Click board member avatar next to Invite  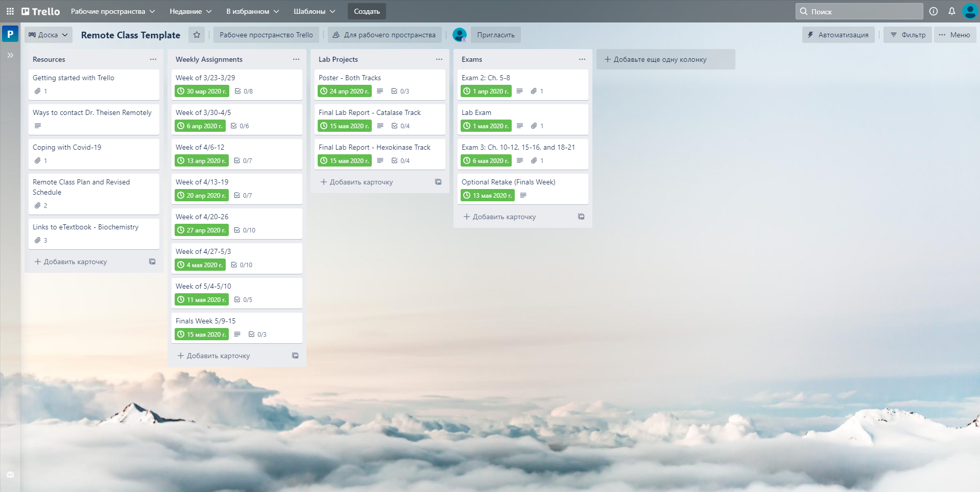point(460,35)
